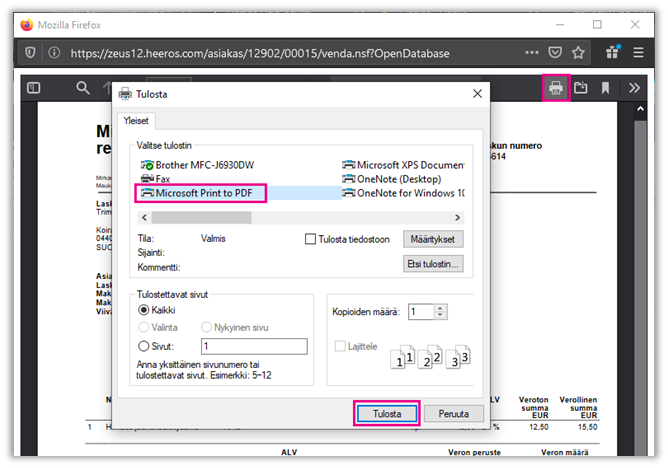
Task: Enable Tulosta tiedostoon checkbox
Action: point(310,239)
